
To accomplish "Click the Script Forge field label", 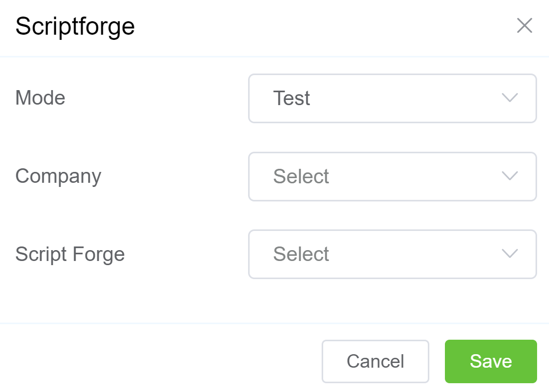I will (70, 254).
